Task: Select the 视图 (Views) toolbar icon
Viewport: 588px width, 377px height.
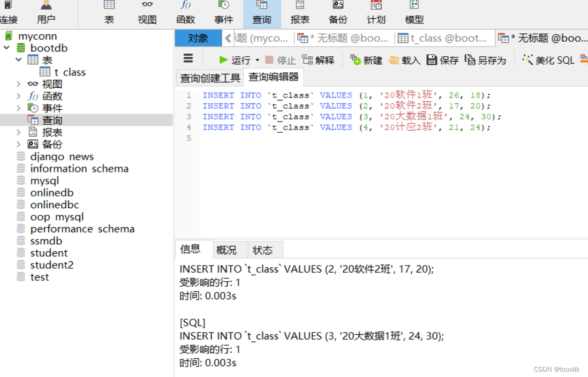Action: [x=147, y=12]
